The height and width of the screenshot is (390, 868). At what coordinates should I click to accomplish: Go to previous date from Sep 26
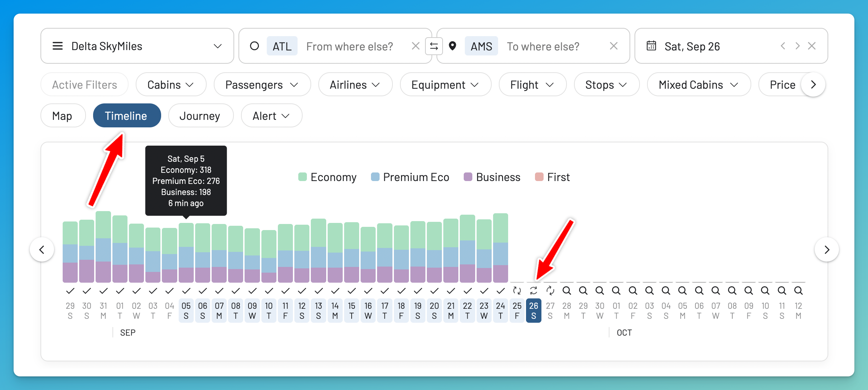(x=783, y=46)
